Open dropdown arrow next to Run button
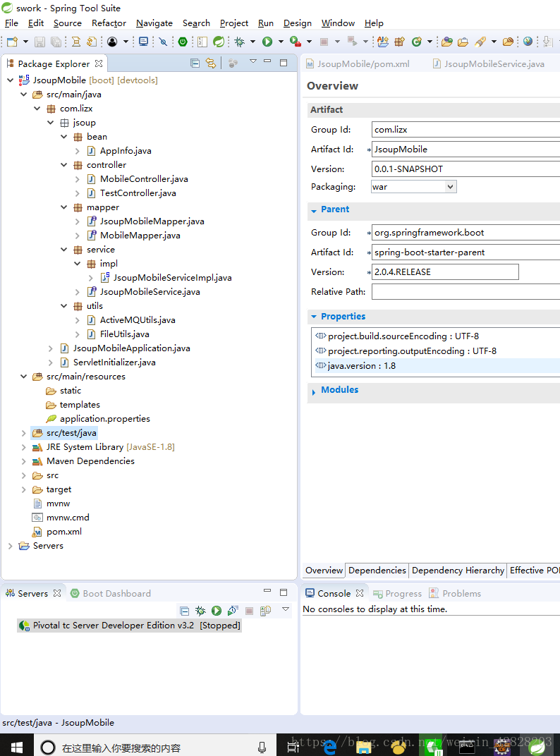Viewport: 560px width, 756px height. [281, 42]
